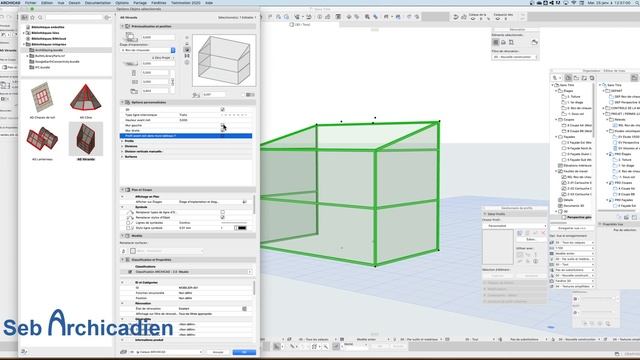Click the OK button in the dialog

click(x=244, y=352)
